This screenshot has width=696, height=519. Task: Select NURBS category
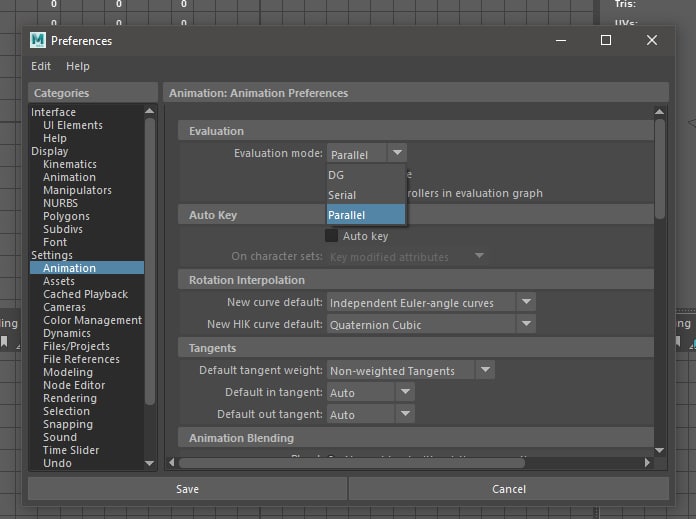click(60, 203)
